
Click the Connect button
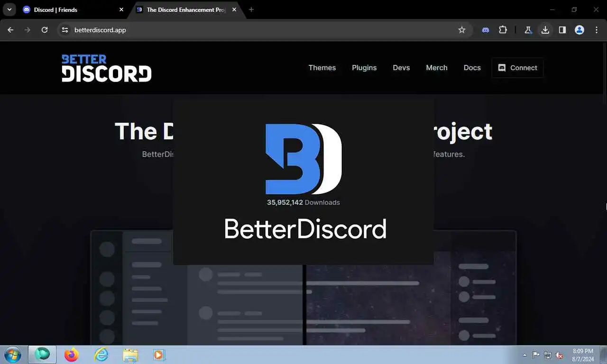517,68
